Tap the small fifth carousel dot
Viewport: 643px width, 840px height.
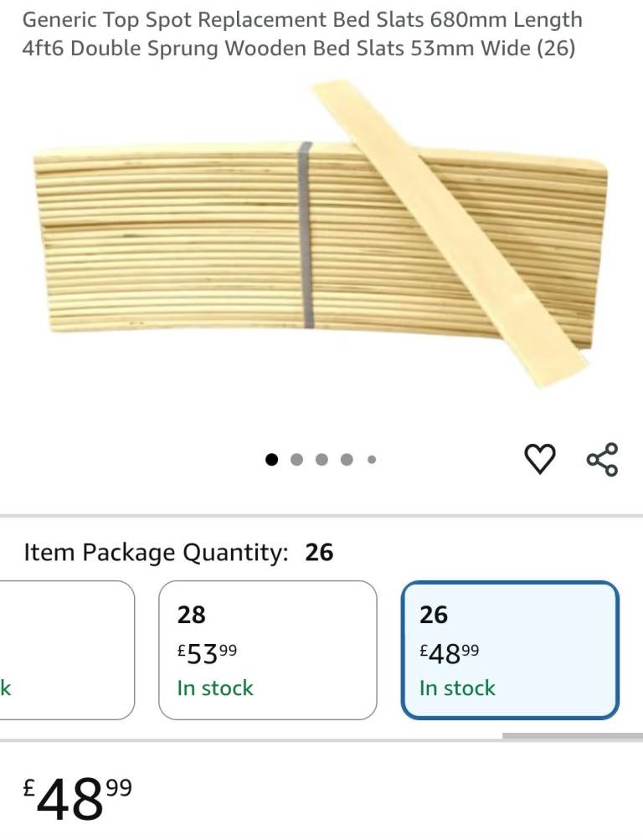coord(372,459)
